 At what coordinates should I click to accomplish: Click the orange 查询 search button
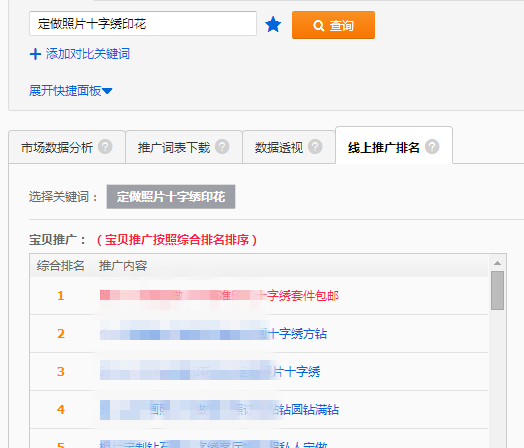(333, 25)
